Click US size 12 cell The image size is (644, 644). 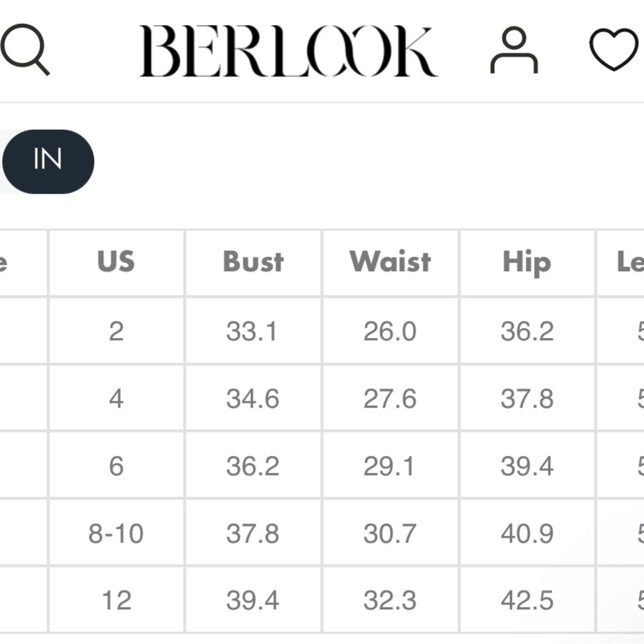tap(116, 600)
